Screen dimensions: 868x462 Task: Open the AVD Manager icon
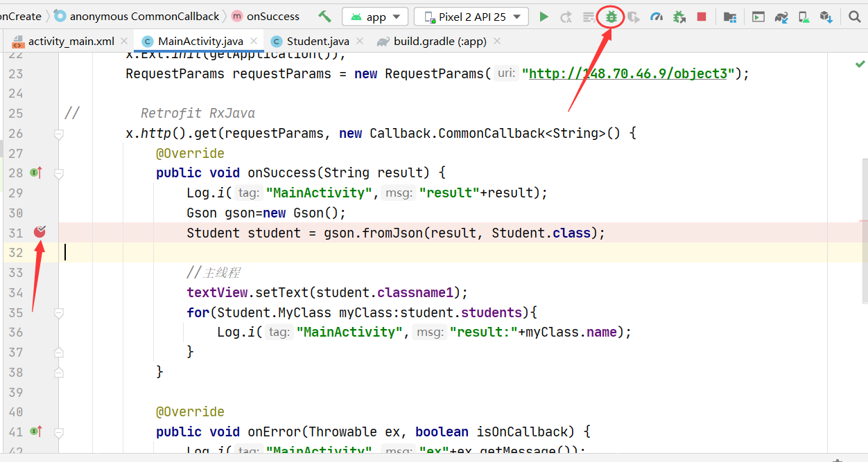(x=804, y=17)
